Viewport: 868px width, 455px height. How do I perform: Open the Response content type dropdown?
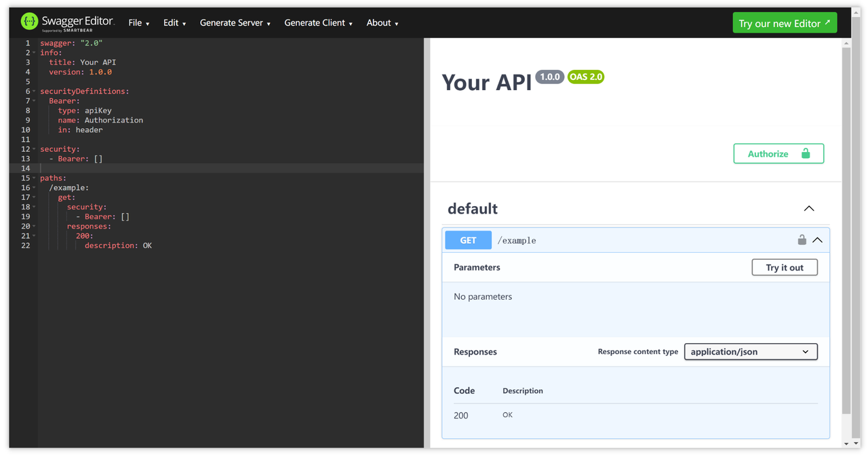(x=750, y=352)
